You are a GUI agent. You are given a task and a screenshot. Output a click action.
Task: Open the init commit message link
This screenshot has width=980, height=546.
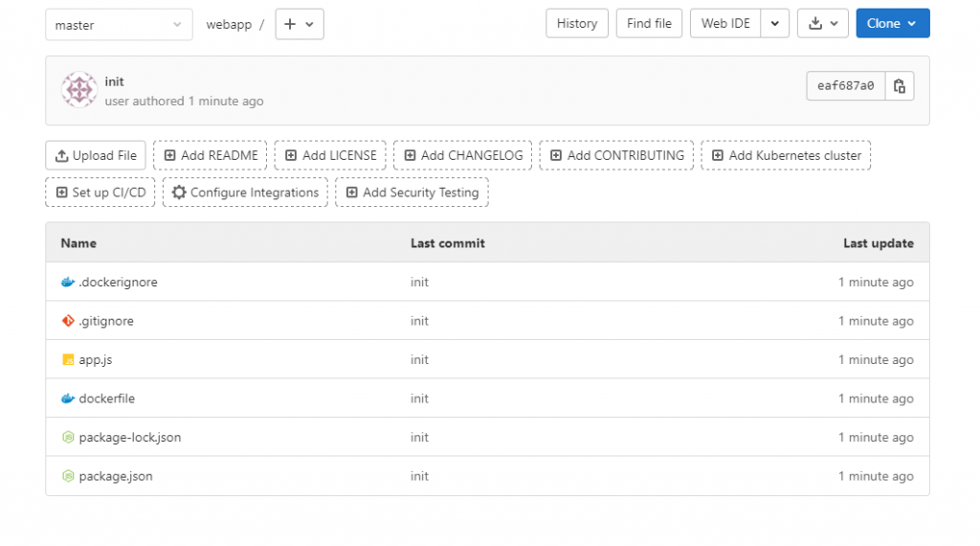coord(115,82)
